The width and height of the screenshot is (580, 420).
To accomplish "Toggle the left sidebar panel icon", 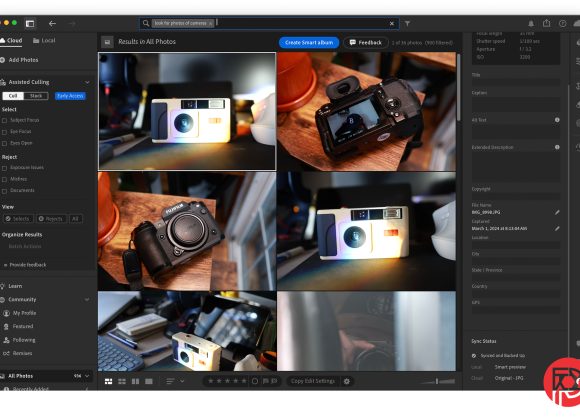I will [30, 24].
